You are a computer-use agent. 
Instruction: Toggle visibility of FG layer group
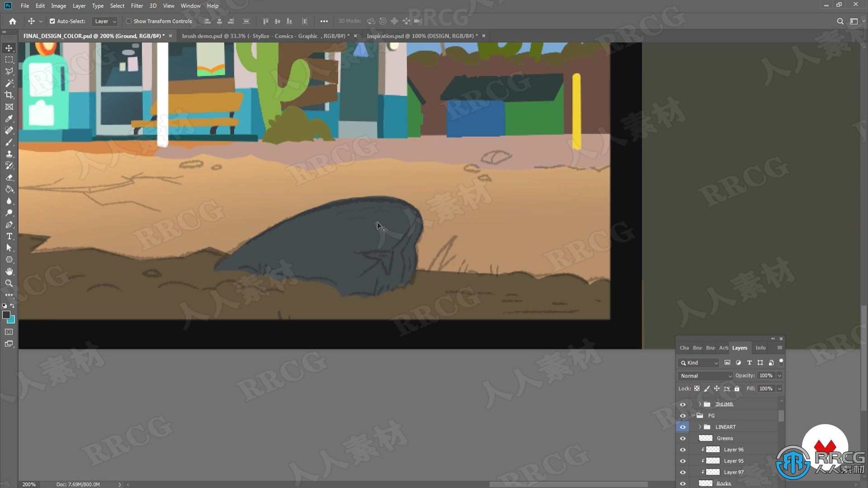683,415
